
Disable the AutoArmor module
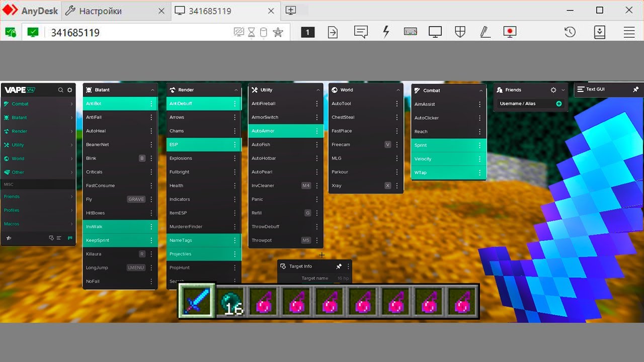click(x=286, y=131)
